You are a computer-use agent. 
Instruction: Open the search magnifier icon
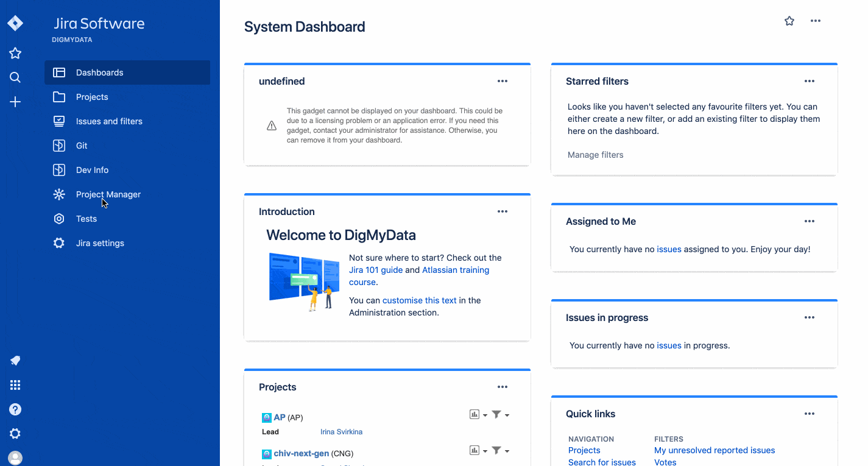[15, 77]
